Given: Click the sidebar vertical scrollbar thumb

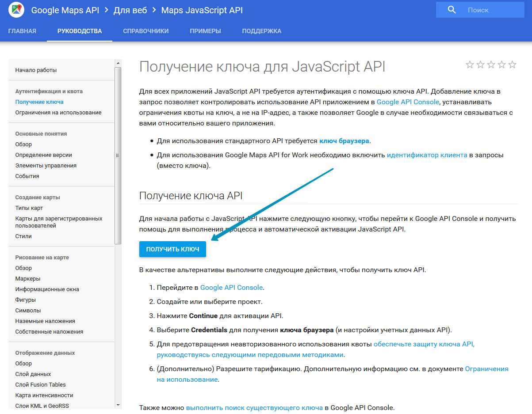Looking at the screenshot, I should [118, 155].
